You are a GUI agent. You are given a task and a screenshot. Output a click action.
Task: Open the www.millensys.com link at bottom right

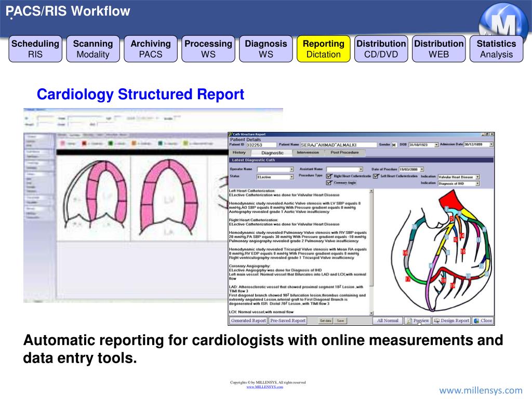(x=481, y=390)
